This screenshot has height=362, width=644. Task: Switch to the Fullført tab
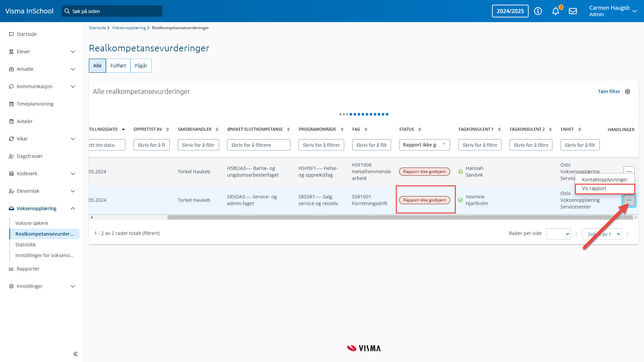(x=118, y=66)
